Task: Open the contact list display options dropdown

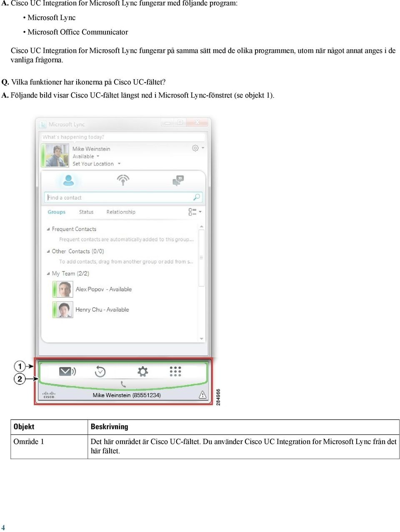Action: [195, 212]
